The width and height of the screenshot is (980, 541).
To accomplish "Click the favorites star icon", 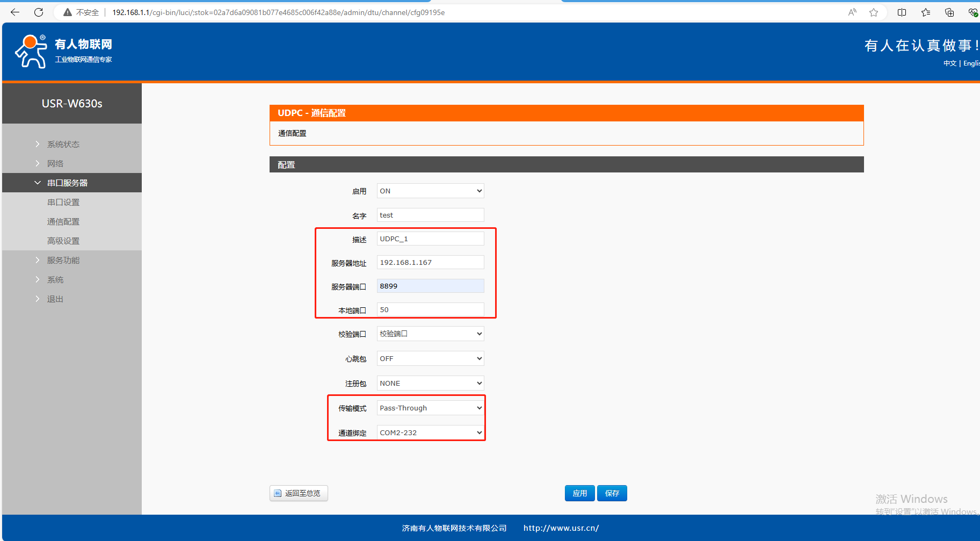I will point(874,12).
